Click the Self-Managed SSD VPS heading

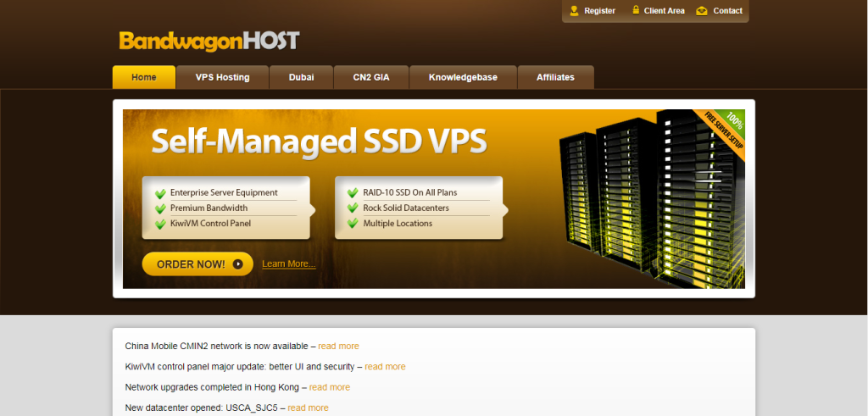pyautogui.click(x=319, y=141)
